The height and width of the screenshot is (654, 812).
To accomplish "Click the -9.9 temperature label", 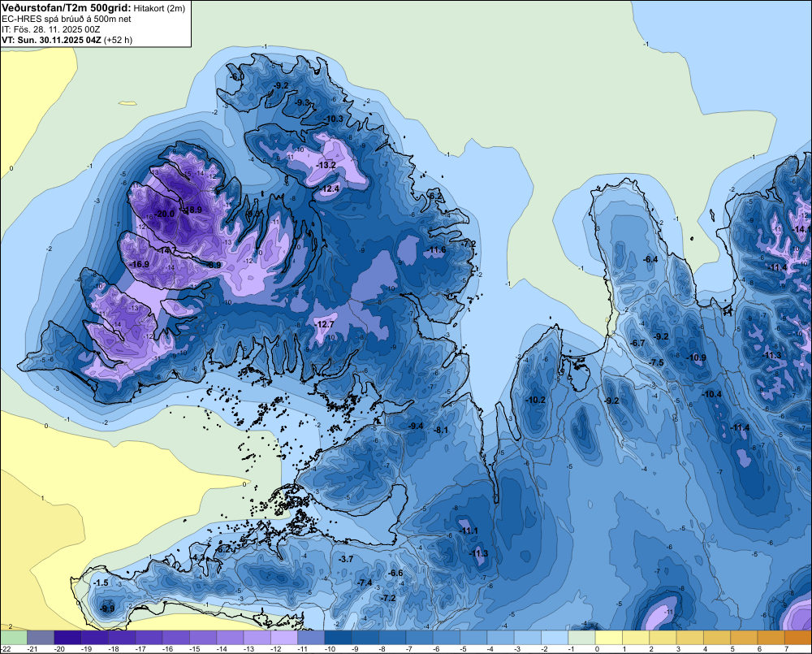I will pyautogui.click(x=107, y=609).
